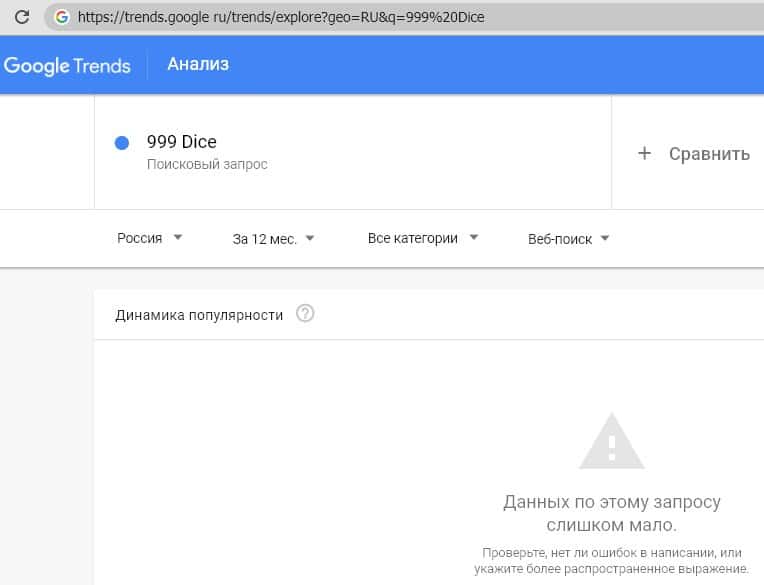The height and width of the screenshot is (585, 764).
Task: Click the plus icon beside Сравнить
Action: coord(644,153)
